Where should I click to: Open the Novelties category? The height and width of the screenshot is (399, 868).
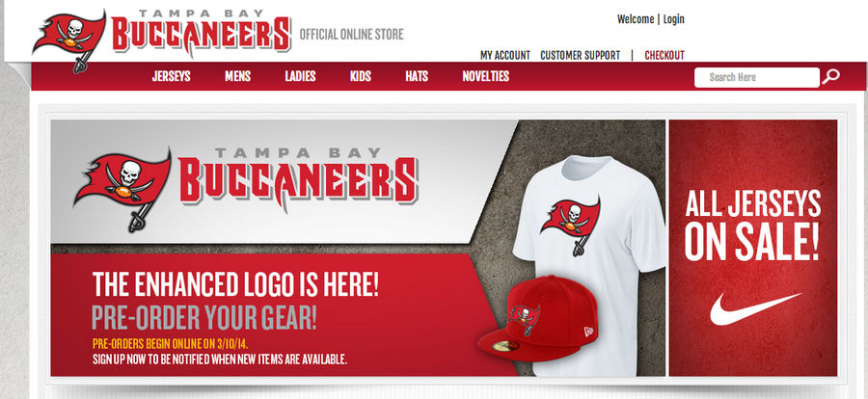pyautogui.click(x=485, y=76)
